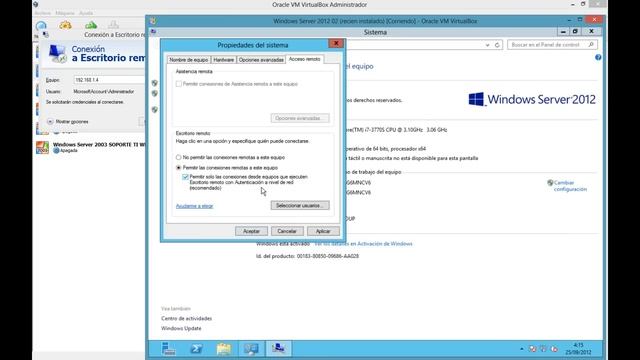Click Opciones avanzadas button under Asistencia remota

pos(300,118)
